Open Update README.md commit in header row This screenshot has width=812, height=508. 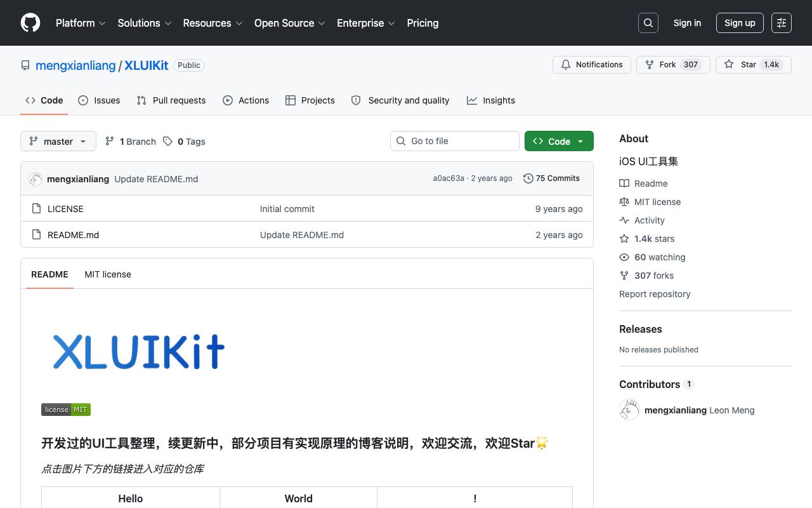click(x=156, y=179)
